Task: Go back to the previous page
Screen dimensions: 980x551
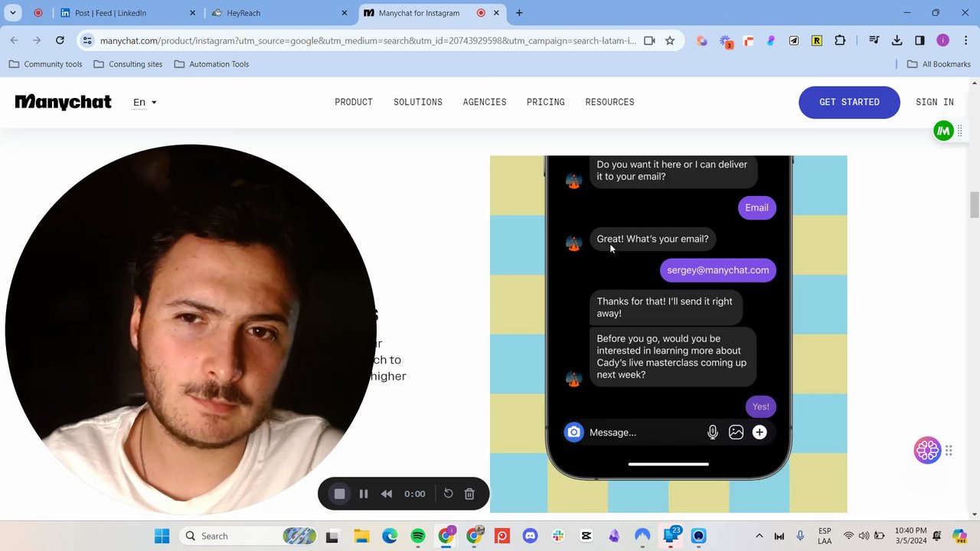Action: [x=15, y=41]
